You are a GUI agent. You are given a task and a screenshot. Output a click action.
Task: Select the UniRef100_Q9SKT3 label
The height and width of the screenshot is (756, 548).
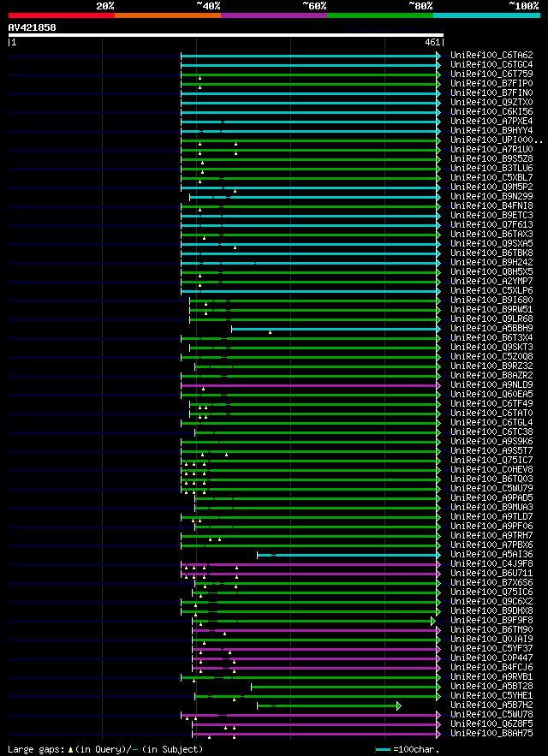click(x=491, y=348)
